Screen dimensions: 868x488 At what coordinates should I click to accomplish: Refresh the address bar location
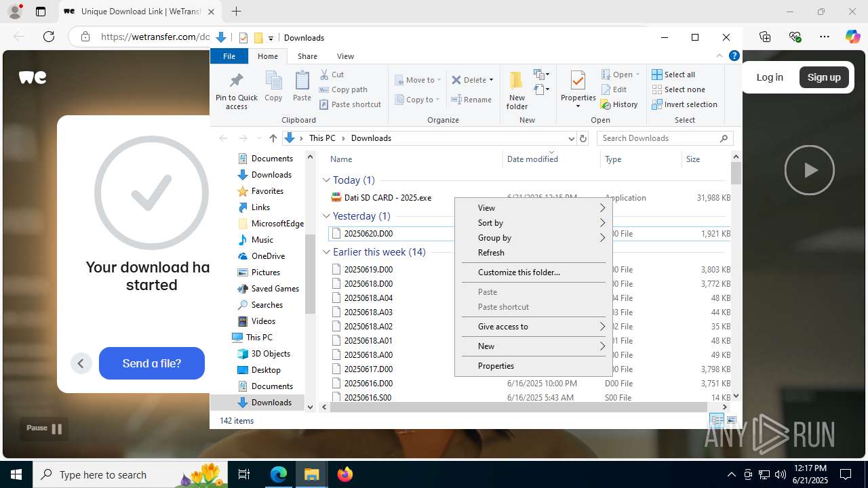[583, 138]
